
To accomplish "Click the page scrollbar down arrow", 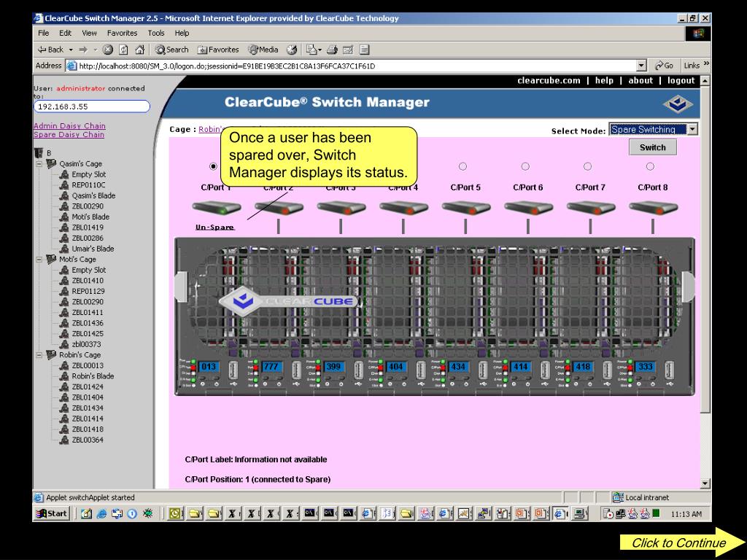I will click(705, 483).
